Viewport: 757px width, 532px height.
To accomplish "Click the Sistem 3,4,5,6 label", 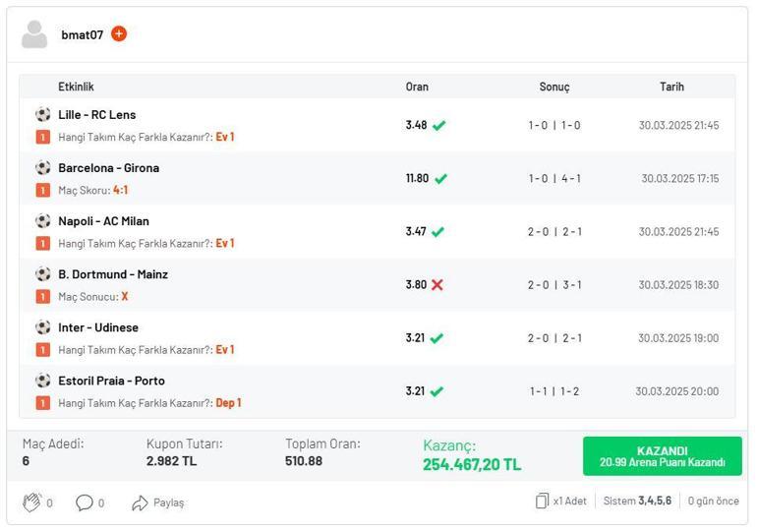I will 637,502.
